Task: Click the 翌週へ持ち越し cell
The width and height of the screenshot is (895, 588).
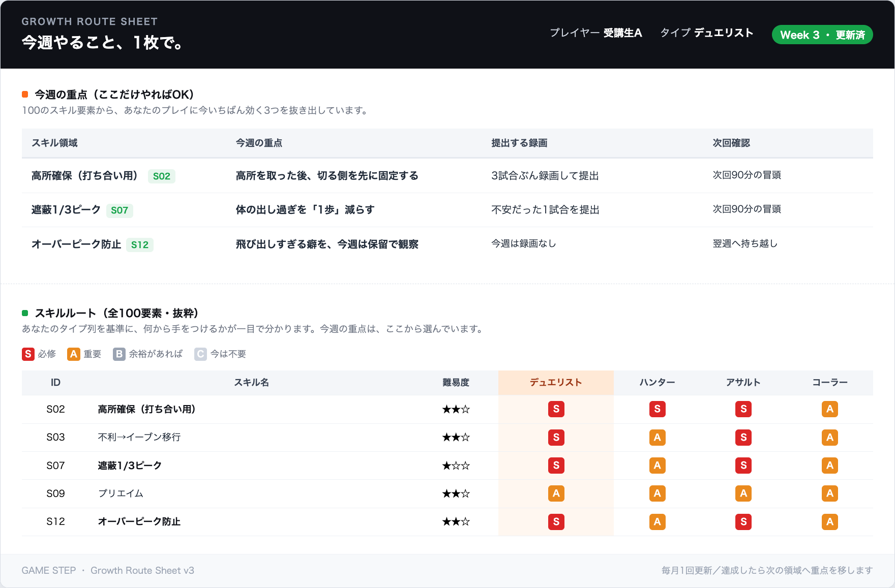Action: point(745,244)
